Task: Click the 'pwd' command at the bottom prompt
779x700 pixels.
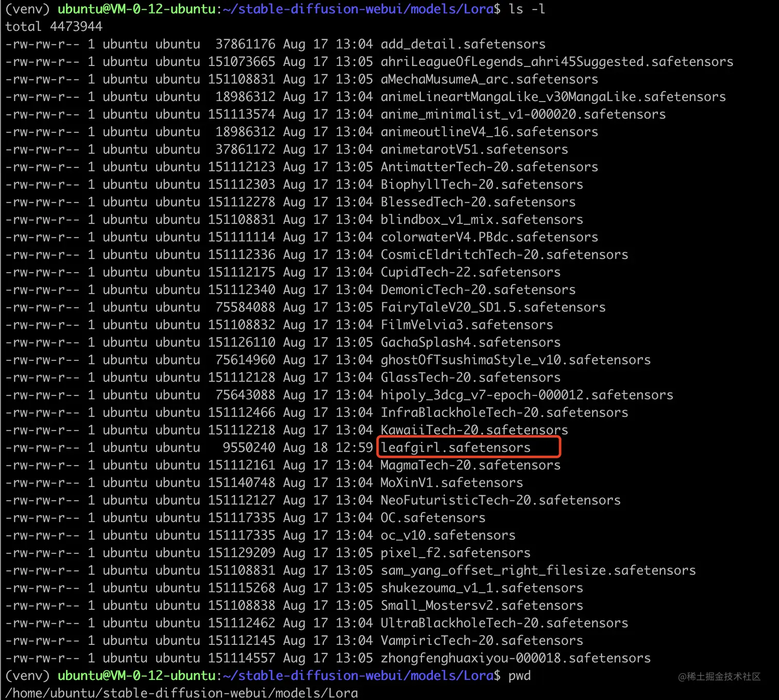Action: click(519, 676)
